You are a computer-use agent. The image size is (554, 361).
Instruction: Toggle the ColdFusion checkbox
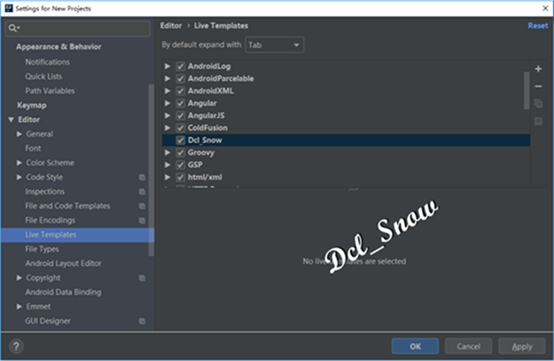(181, 128)
